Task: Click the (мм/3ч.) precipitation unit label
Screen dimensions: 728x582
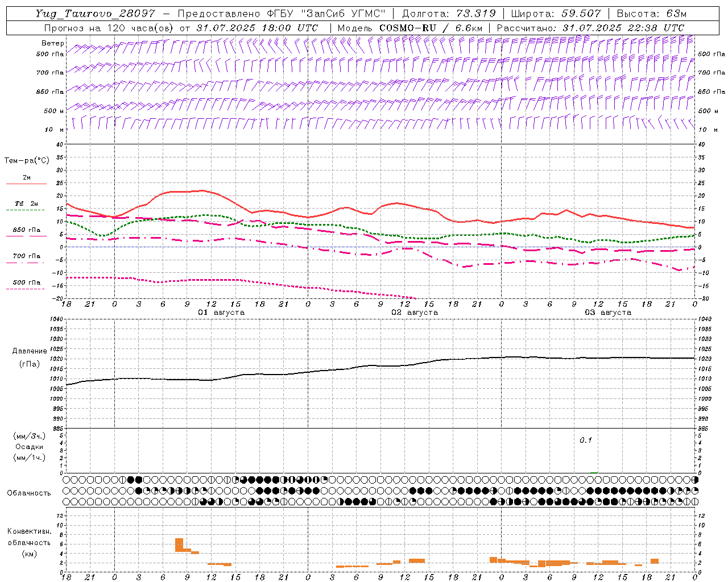Action: [x=29, y=436]
